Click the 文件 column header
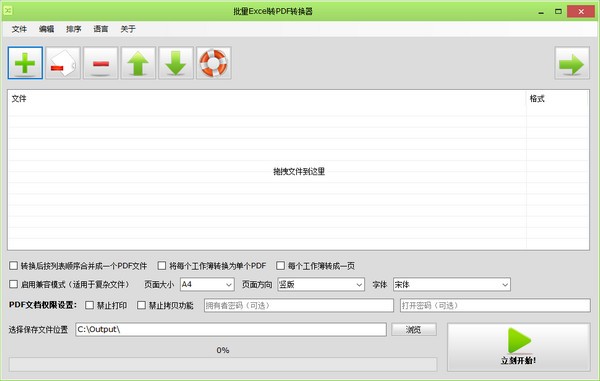The image size is (600, 381). [267, 99]
